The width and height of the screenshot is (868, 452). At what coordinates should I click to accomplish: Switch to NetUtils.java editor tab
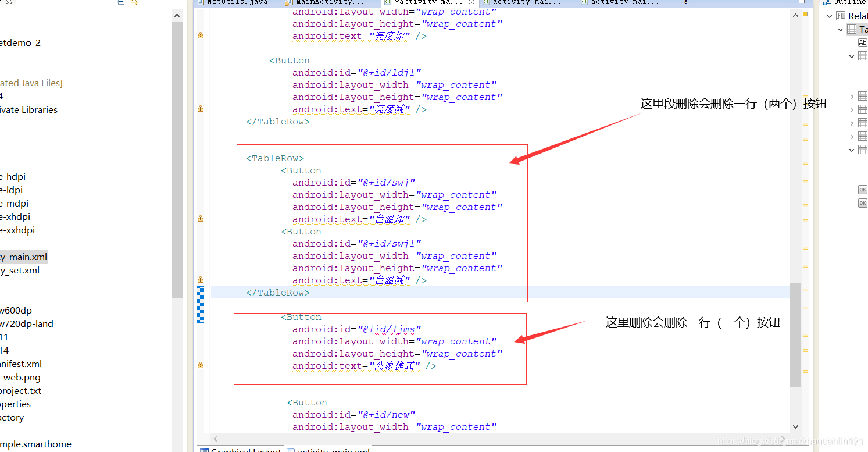pos(233,2)
